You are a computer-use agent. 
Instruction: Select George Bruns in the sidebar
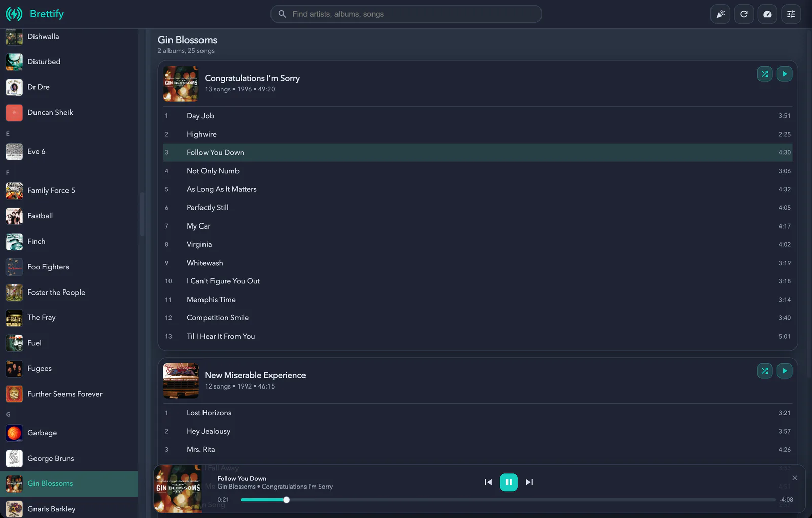click(x=69, y=459)
